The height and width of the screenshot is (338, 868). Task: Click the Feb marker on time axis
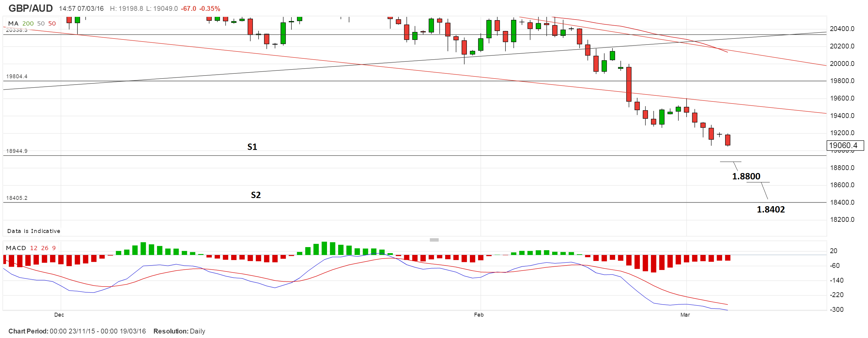tap(479, 315)
